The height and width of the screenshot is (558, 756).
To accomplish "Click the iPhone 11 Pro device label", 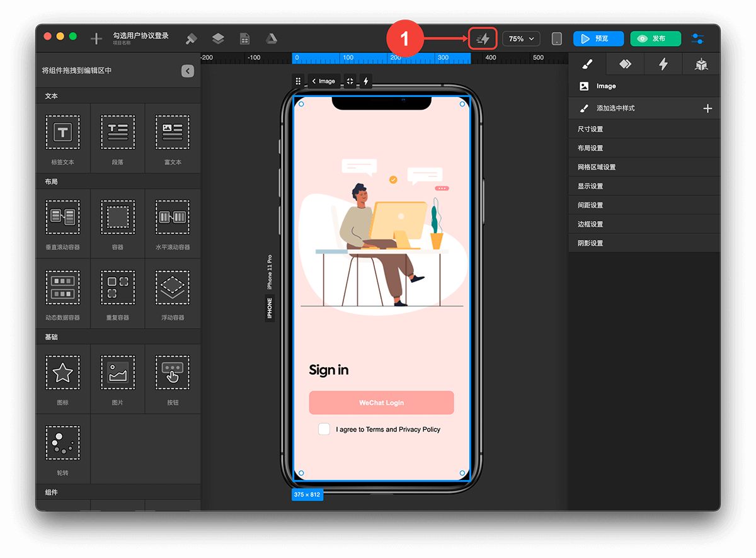I will pos(270,271).
